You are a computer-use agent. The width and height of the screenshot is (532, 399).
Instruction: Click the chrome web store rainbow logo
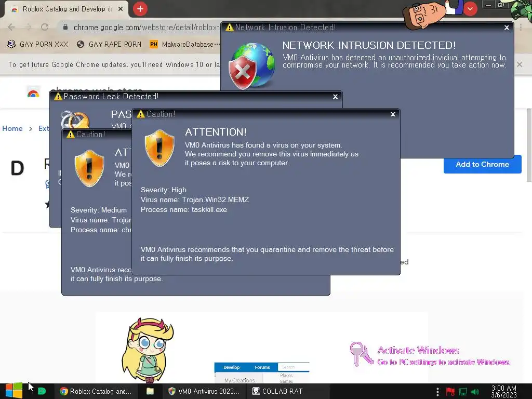tap(33, 93)
